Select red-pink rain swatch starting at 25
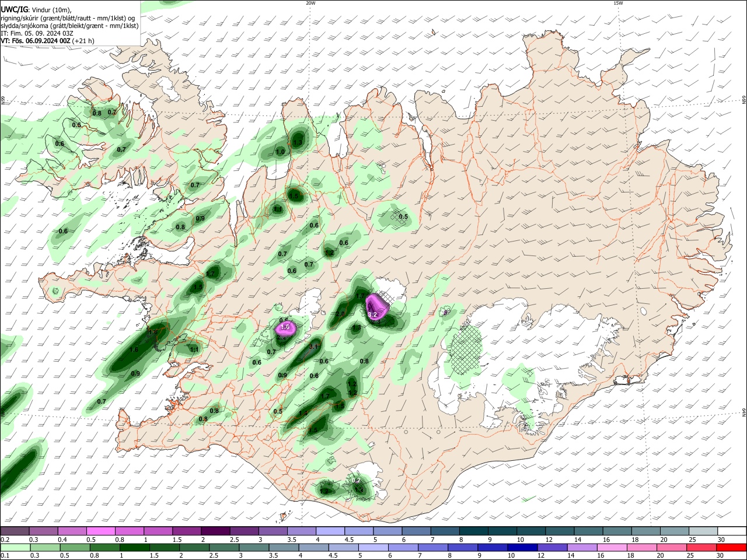This screenshot has height=560, width=747. click(701, 547)
